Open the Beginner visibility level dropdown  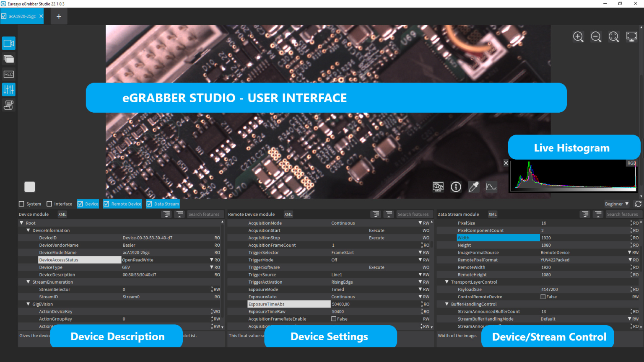pos(617,204)
